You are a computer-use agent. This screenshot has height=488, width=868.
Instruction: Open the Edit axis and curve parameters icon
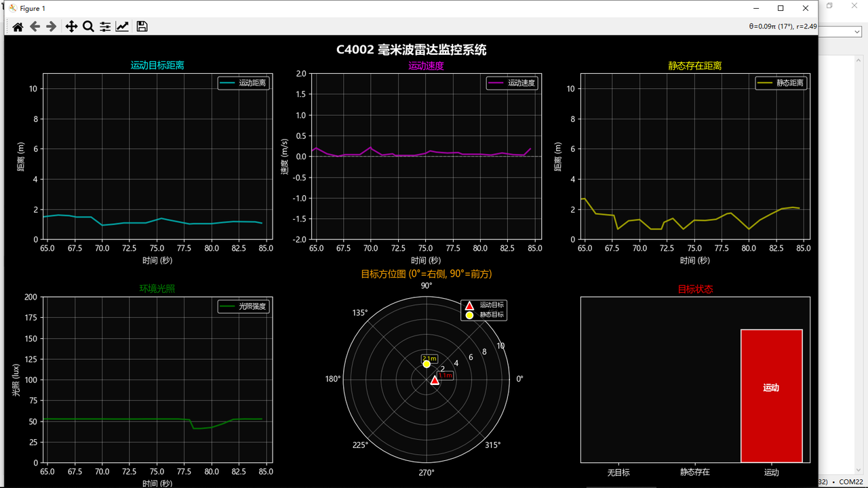click(x=122, y=26)
